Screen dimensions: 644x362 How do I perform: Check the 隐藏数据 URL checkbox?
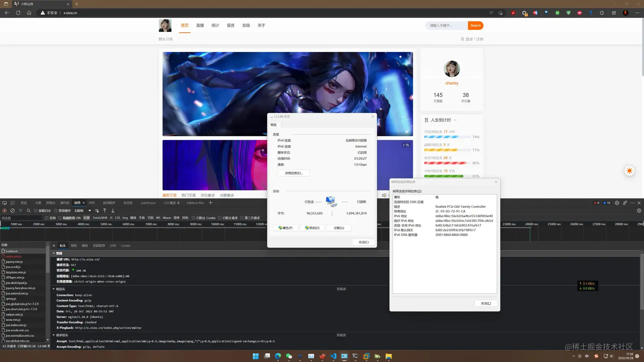60,218
